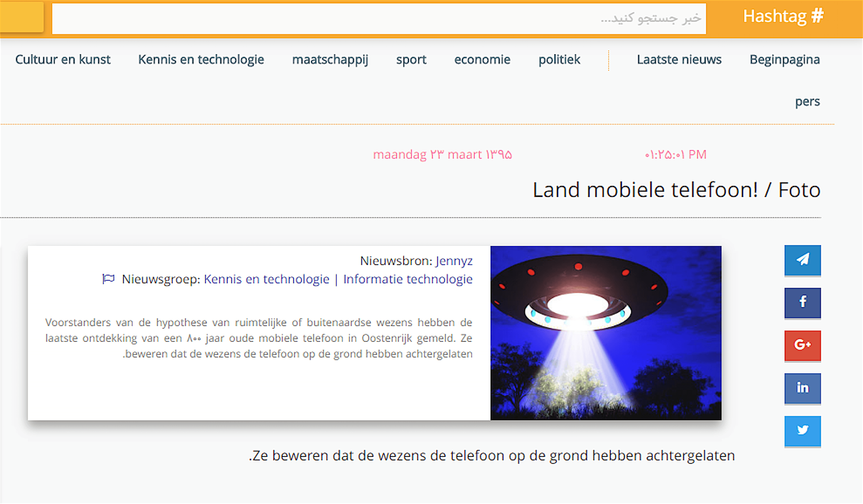Go to the maatschappij section
The width and height of the screenshot is (863, 504).
330,60
